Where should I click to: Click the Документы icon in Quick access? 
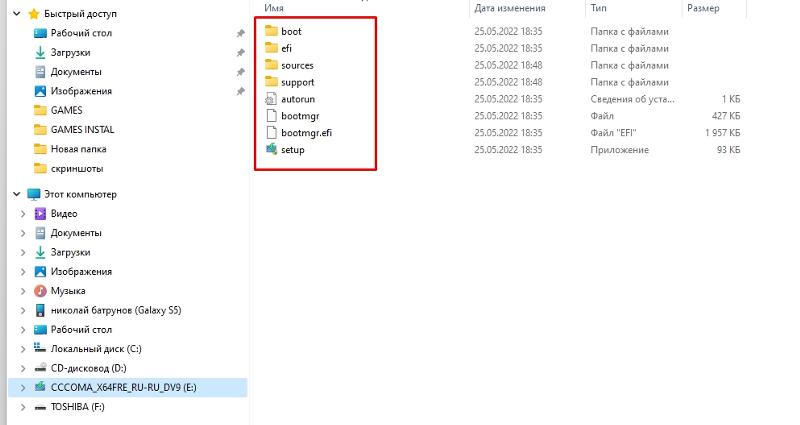(x=40, y=72)
